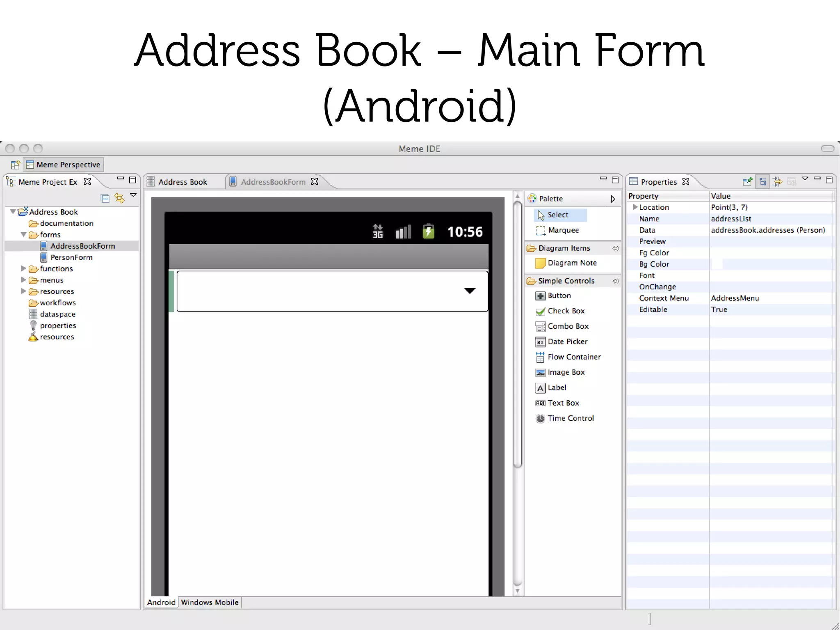Expand the Location property row

pos(635,207)
